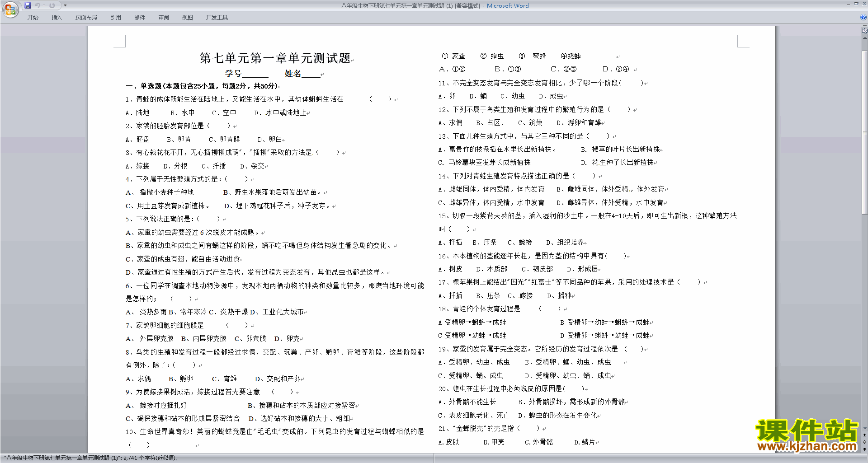Open the Undo history dropdown arrow
Screen dimensions: 868x463
44,5
